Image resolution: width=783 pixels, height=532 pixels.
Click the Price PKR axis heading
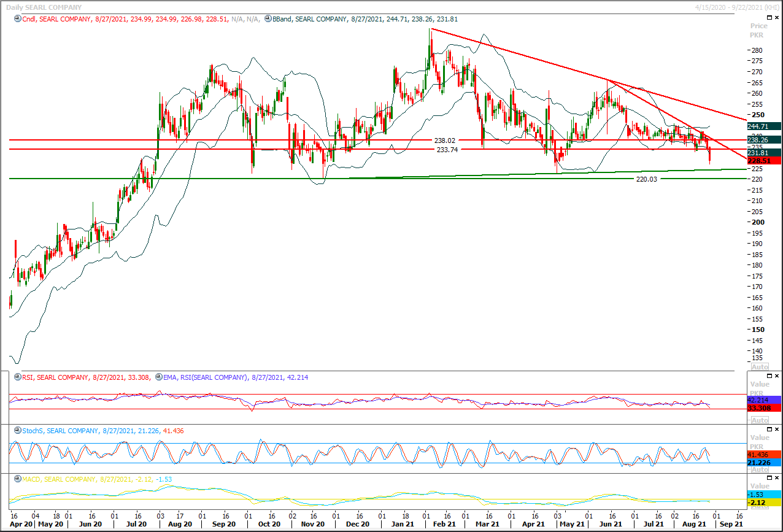click(x=758, y=31)
